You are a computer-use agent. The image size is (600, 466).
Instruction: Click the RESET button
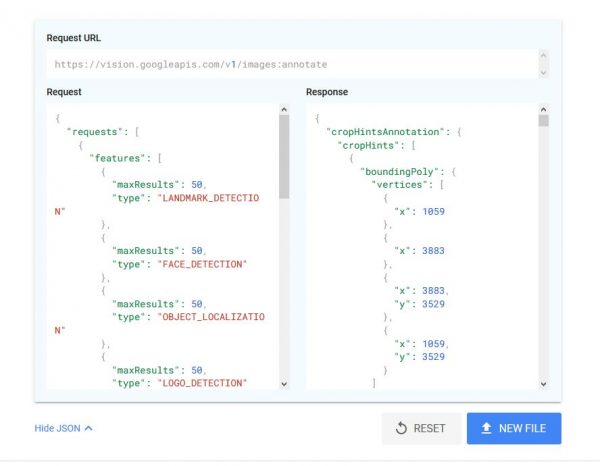[421, 428]
